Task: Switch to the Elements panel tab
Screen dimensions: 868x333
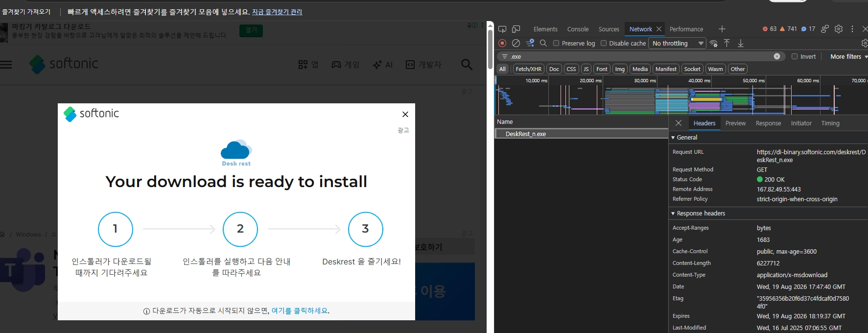Action: tap(545, 29)
